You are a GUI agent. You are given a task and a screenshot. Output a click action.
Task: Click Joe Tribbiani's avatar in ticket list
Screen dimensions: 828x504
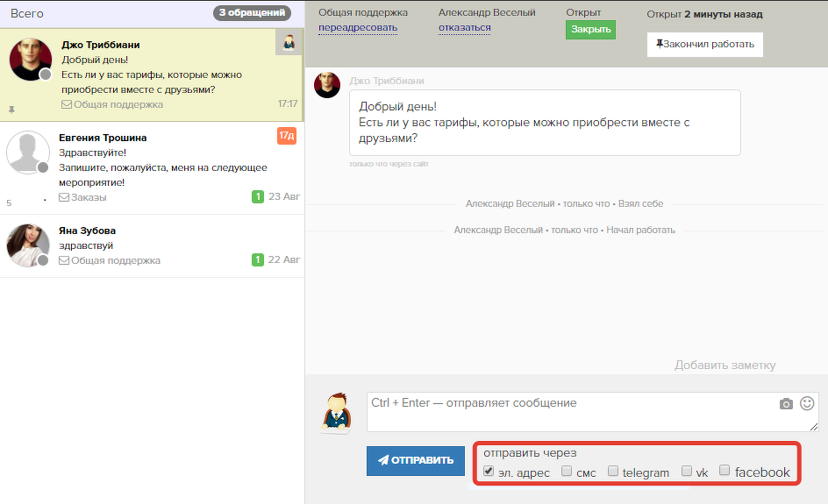pos(31,59)
